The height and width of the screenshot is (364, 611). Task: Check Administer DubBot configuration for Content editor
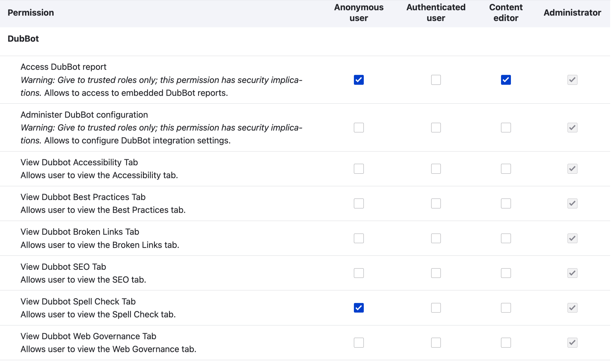(506, 128)
